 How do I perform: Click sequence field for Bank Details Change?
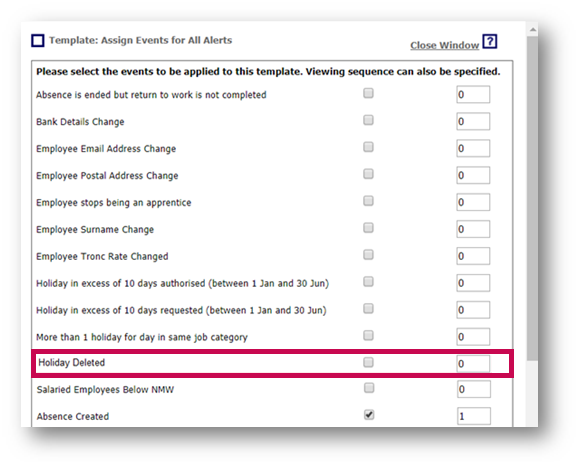473,121
